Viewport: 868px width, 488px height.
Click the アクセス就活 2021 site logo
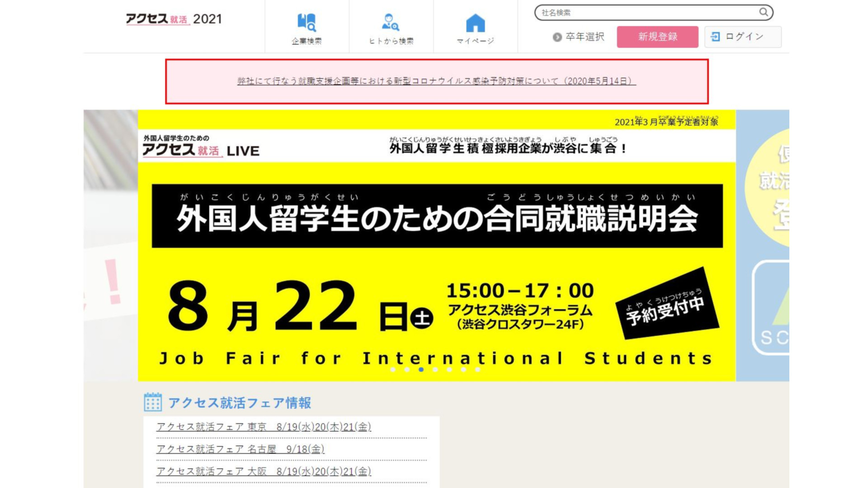(174, 19)
